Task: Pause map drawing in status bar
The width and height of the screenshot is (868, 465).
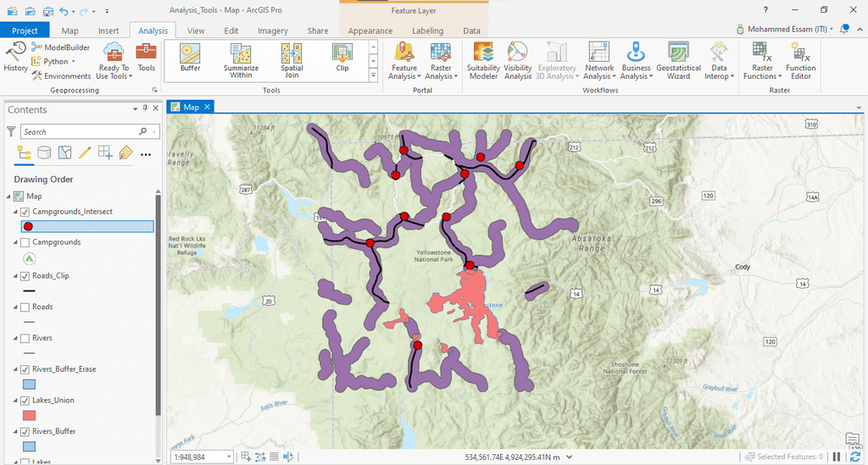Action: tap(837, 457)
